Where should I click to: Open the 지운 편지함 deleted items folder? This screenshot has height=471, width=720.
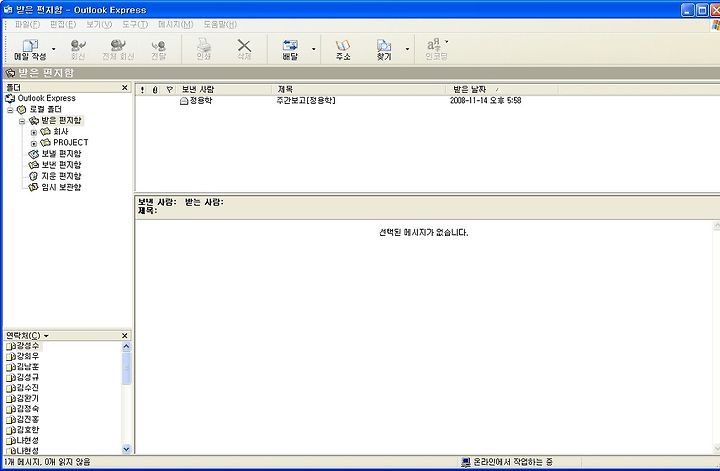(x=61, y=176)
